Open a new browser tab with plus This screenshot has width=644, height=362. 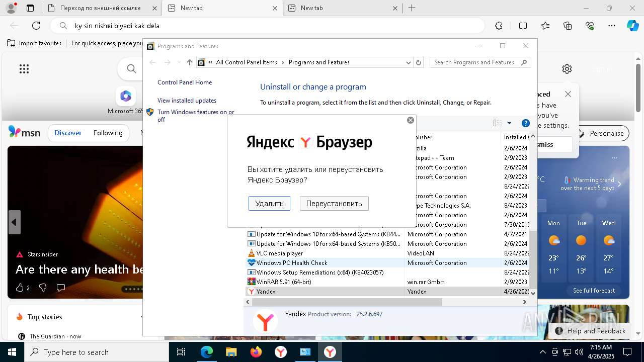(412, 8)
